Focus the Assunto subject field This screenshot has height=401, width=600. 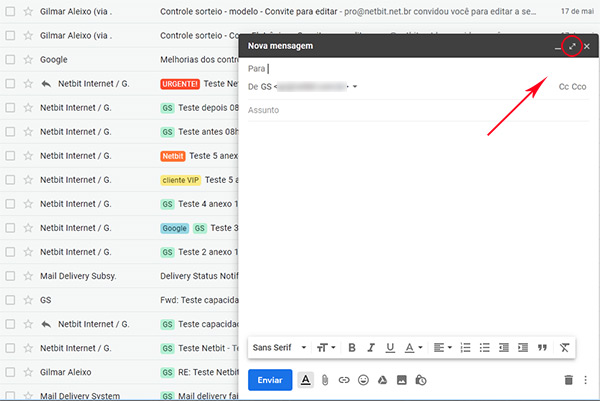click(x=418, y=110)
